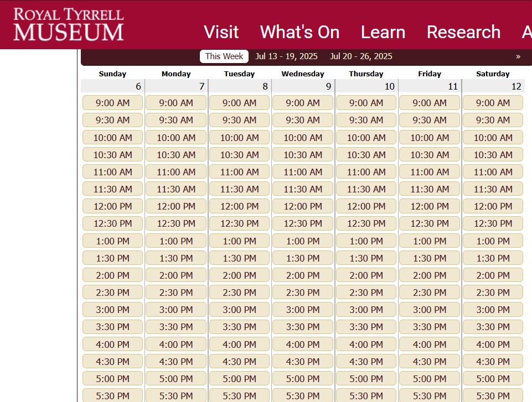Click date number 10 for Thursday
Screen dimensions: 532x402
tap(390, 86)
